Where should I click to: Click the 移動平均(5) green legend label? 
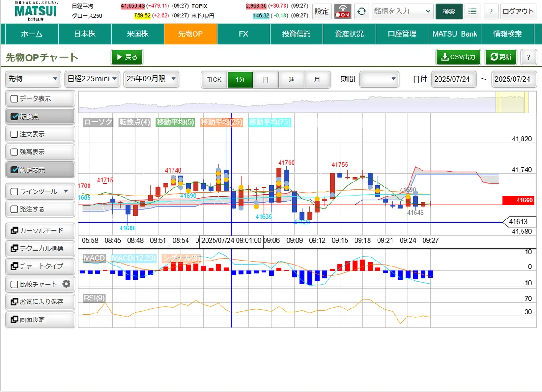point(175,122)
